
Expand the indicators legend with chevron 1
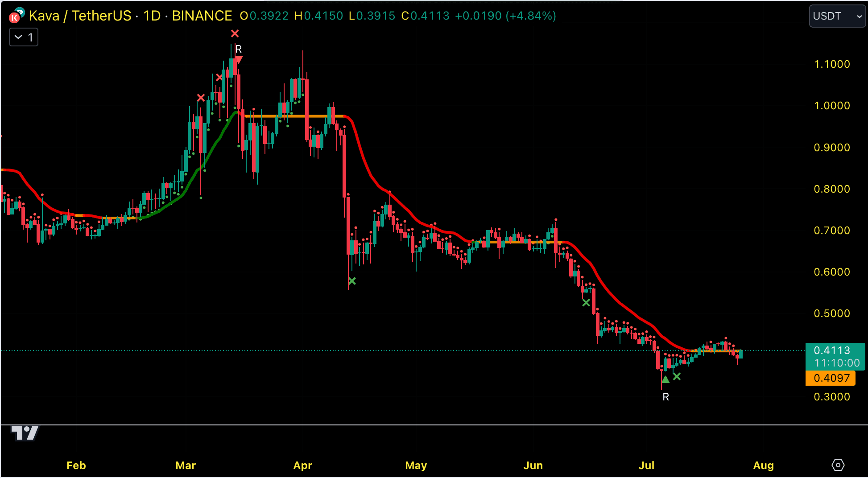(x=24, y=37)
